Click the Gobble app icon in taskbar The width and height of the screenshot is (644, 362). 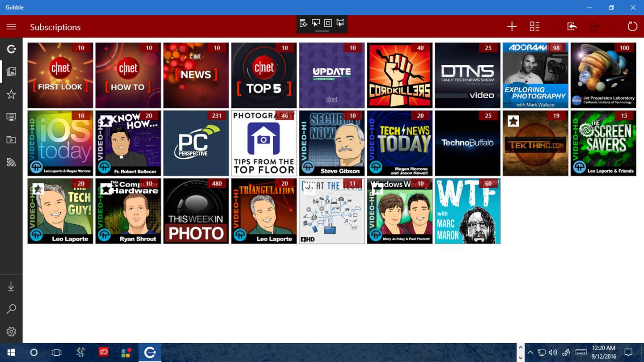(x=150, y=353)
